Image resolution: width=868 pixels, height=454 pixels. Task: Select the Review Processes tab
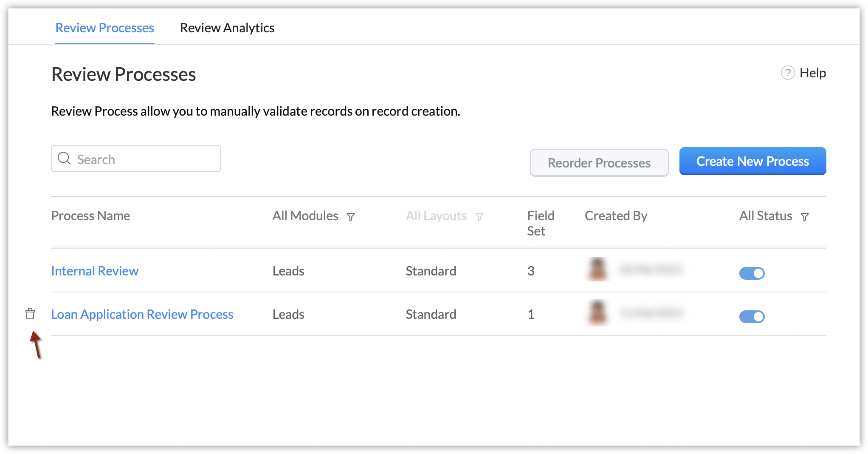tap(105, 28)
